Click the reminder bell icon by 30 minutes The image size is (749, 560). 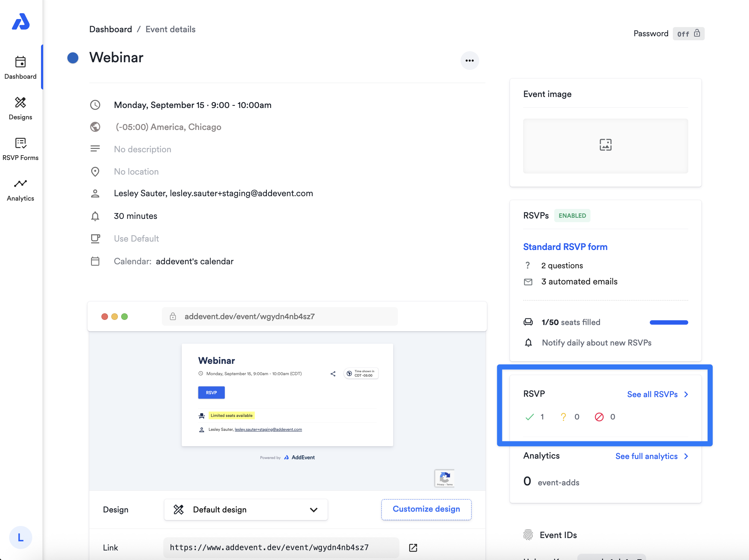tap(95, 216)
